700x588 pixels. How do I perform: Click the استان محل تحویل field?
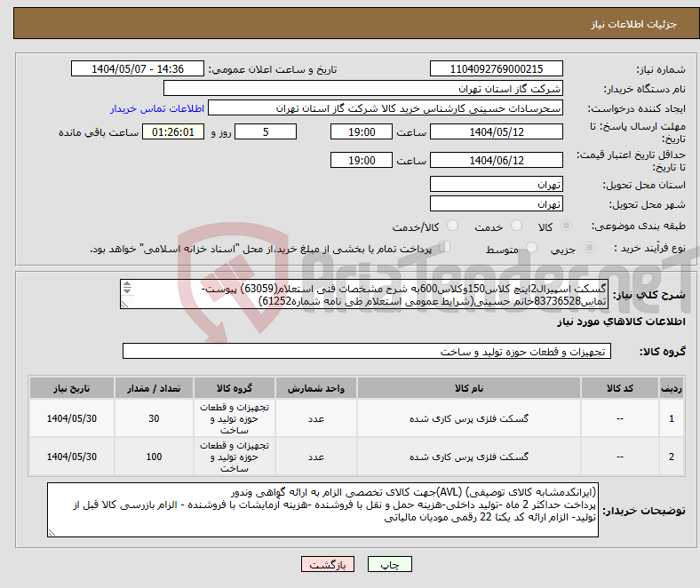click(x=497, y=185)
